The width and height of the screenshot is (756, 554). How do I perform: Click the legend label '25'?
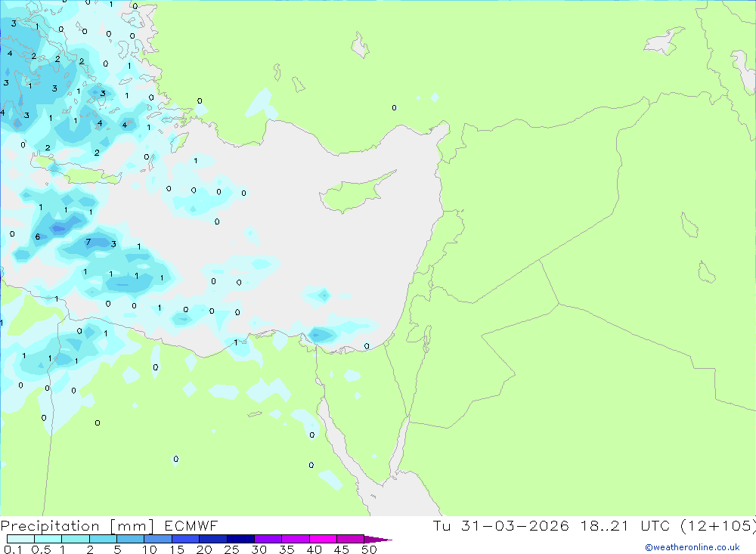coord(232,549)
